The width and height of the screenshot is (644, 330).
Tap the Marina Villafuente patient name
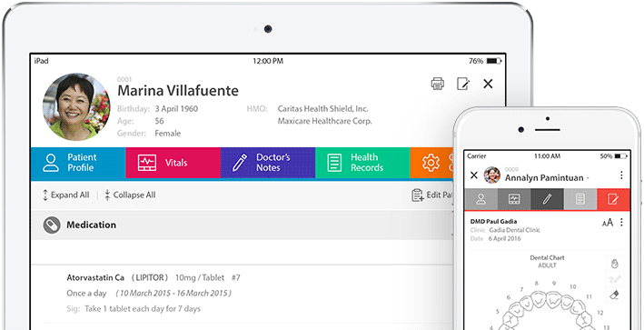(178, 90)
